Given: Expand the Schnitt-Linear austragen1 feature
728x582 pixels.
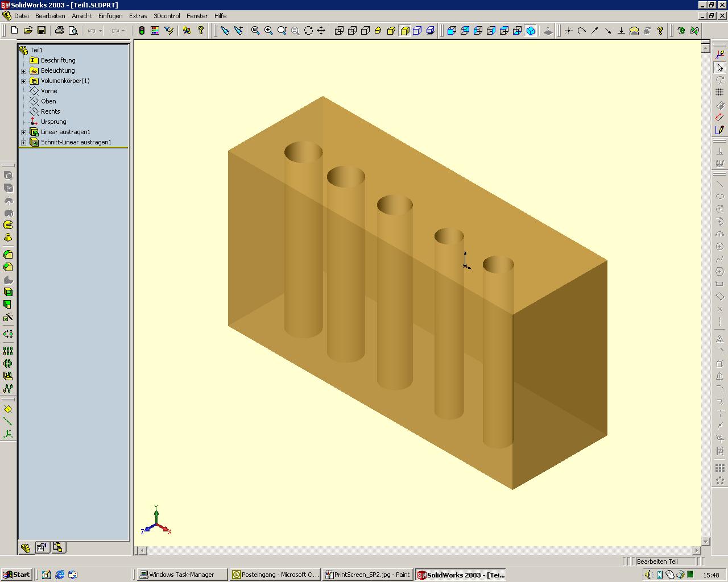Looking at the screenshot, I should pyautogui.click(x=24, y=143).
